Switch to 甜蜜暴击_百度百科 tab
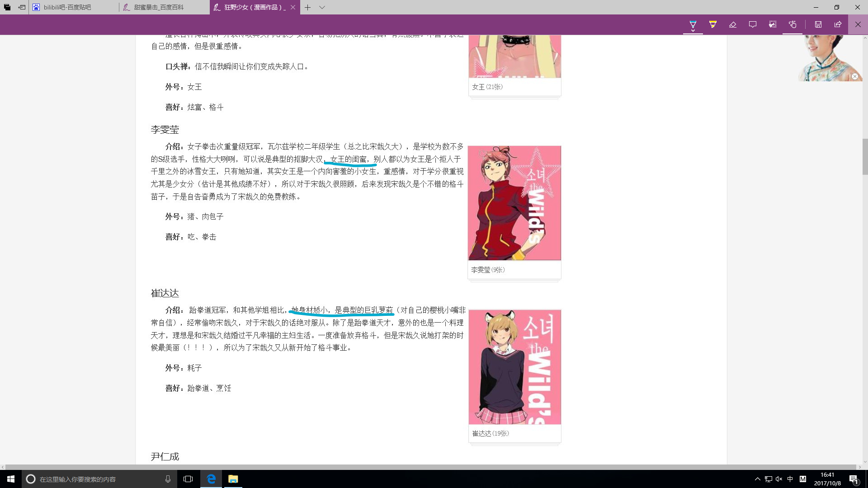868x488 pixels. tap(159, 7)
